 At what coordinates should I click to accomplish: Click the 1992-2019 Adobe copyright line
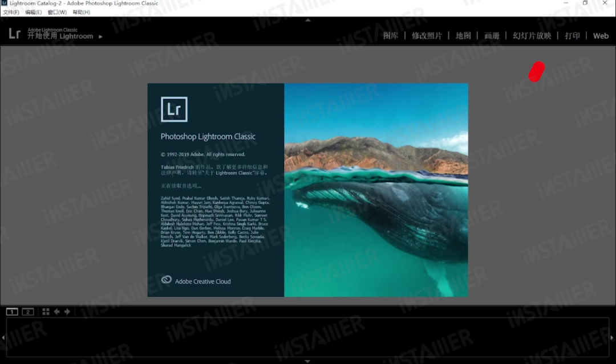coord(202,154)
